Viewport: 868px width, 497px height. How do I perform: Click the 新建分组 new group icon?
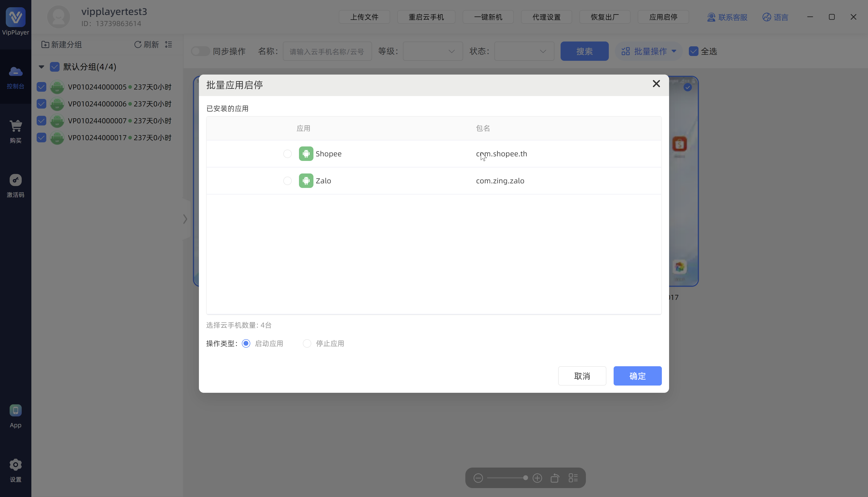[45, 44]
